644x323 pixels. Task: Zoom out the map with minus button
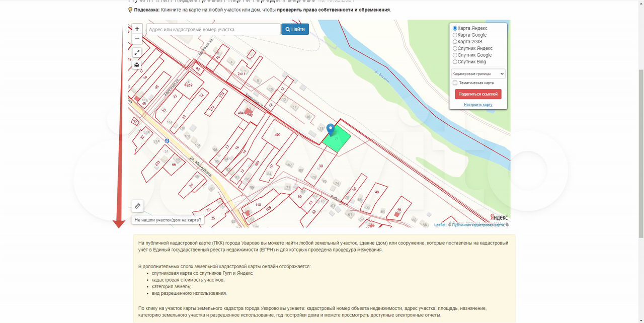(137, 39)
